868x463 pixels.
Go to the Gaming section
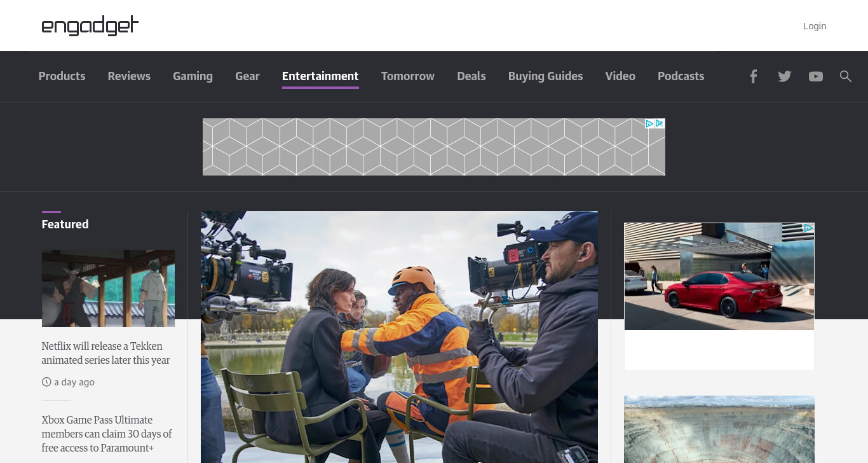pyautogui.click(x=193, y=76)
